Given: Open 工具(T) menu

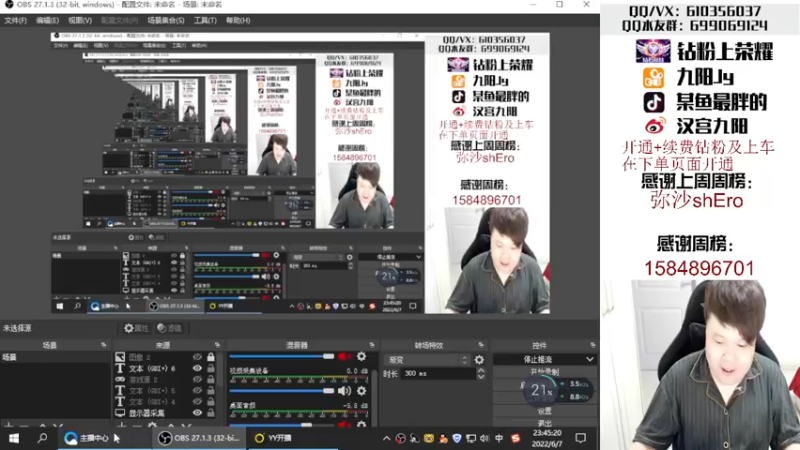Looking at the screenshot, I should [205, 20].
